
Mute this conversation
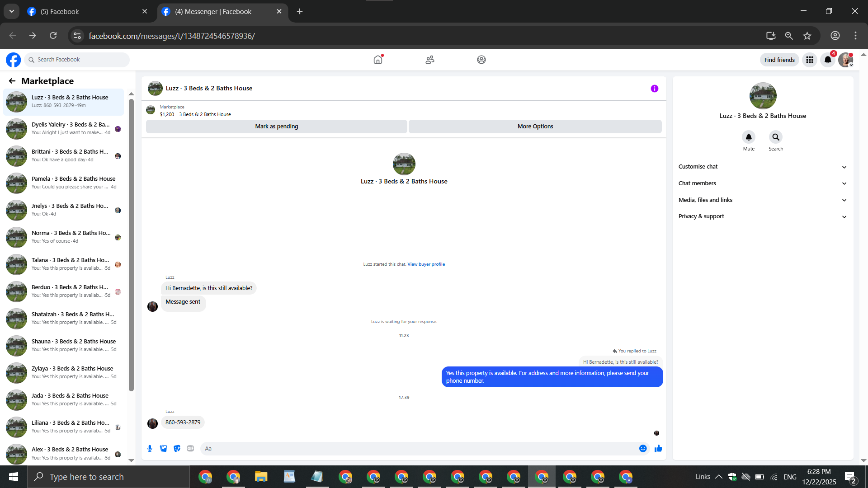tap(749, 137)
